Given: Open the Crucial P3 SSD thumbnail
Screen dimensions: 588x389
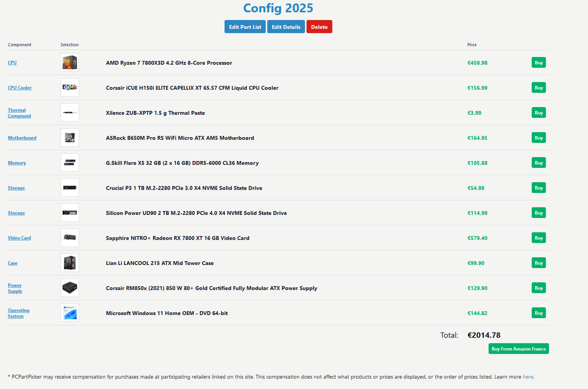Looking at the screenshot, I should (x=69, y=188).
